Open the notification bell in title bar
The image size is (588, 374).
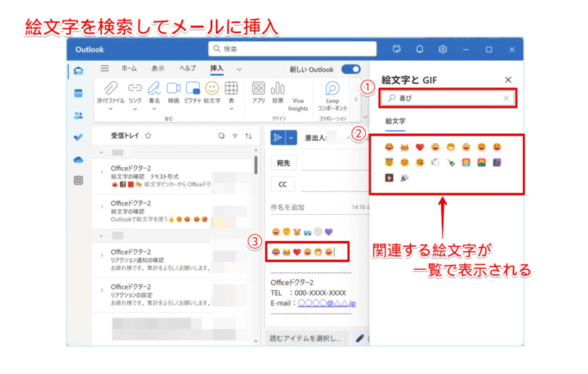click(419, 49)
